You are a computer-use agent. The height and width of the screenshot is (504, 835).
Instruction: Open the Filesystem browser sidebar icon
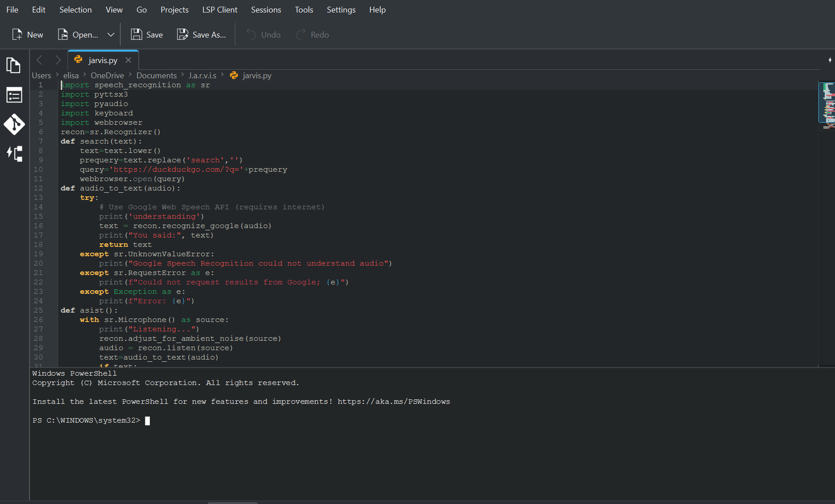coord(14,95)
